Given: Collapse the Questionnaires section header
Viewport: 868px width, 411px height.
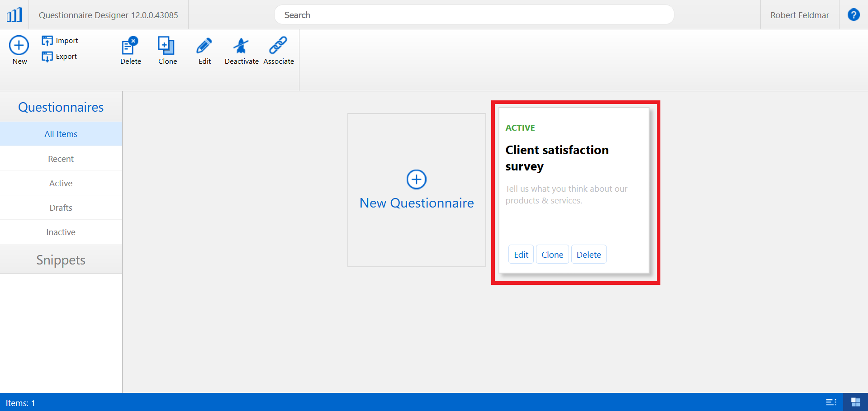Looking at the screenshot, I should 61,107.
